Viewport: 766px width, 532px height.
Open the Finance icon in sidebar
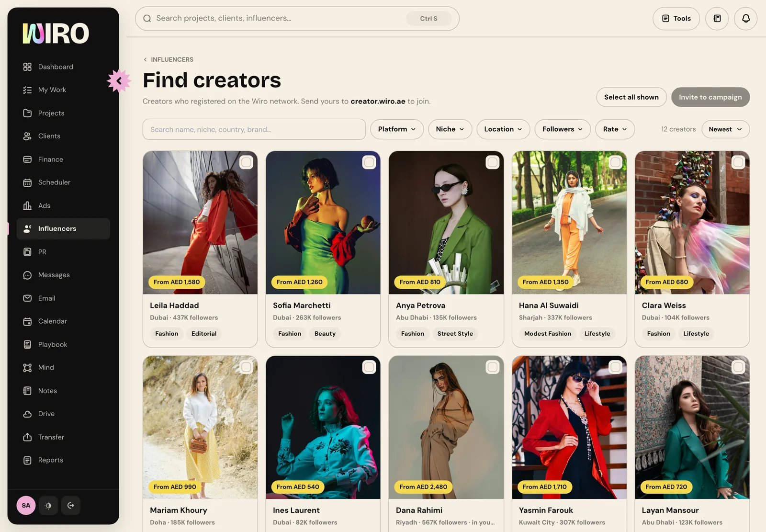pyautogui.click(x=27, y=159)
